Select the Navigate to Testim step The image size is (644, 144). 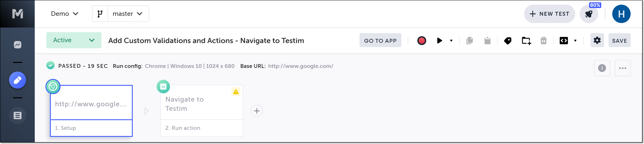click(x=201, y=104)
